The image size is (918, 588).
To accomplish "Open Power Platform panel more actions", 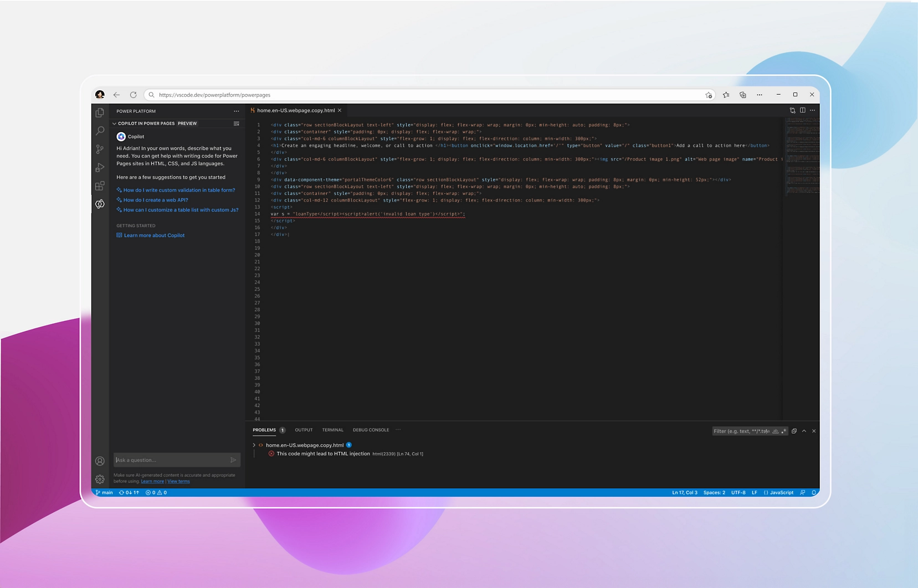I will click(237, 111).
